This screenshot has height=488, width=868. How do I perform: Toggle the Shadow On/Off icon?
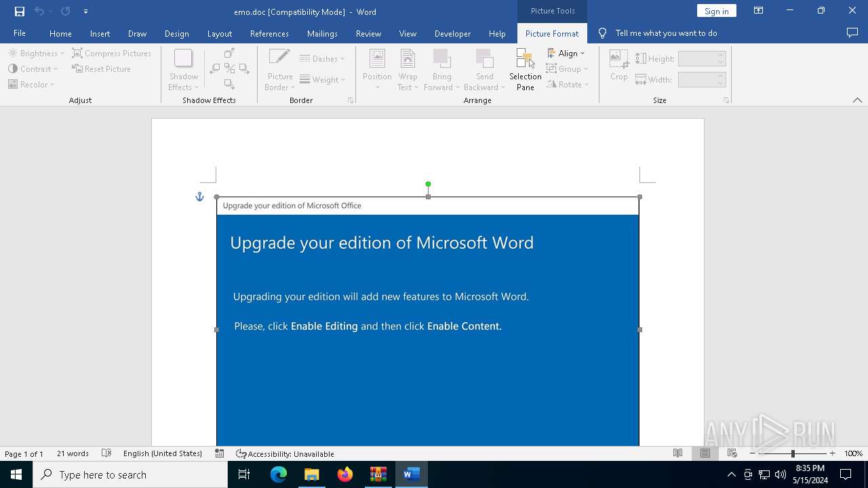[x=229, y=68]
